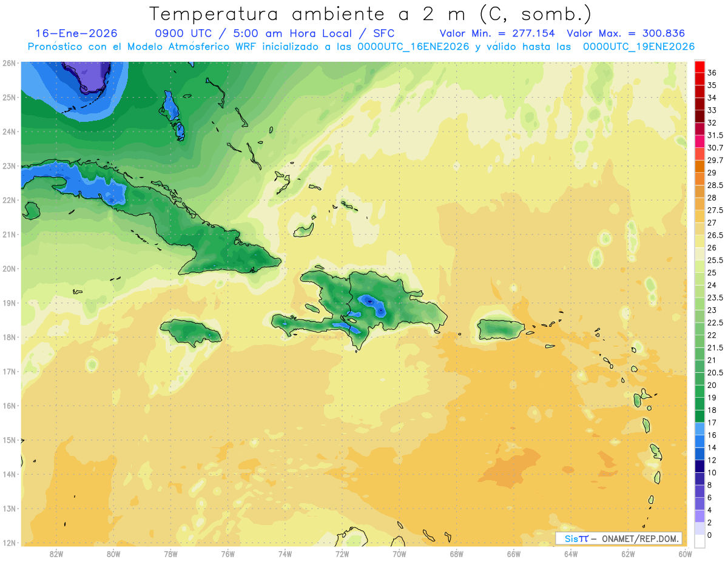Click the legend value '31.5'
Viewport: 728px width, 562px height.
click(x=715, y=135)
